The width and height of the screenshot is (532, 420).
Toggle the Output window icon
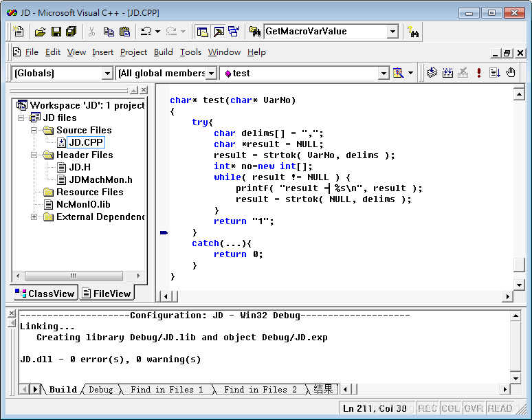point(219,32)
